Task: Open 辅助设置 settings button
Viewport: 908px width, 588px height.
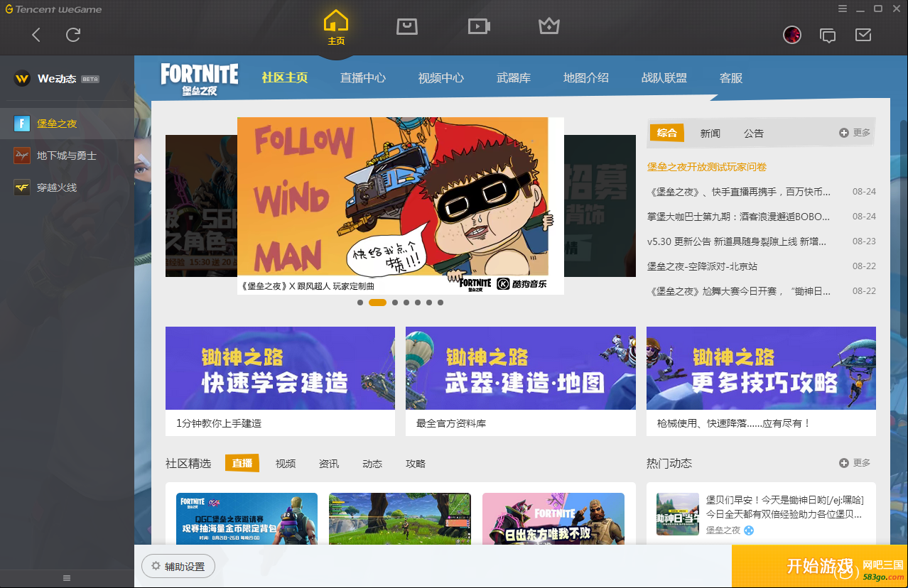Action: 178,567
